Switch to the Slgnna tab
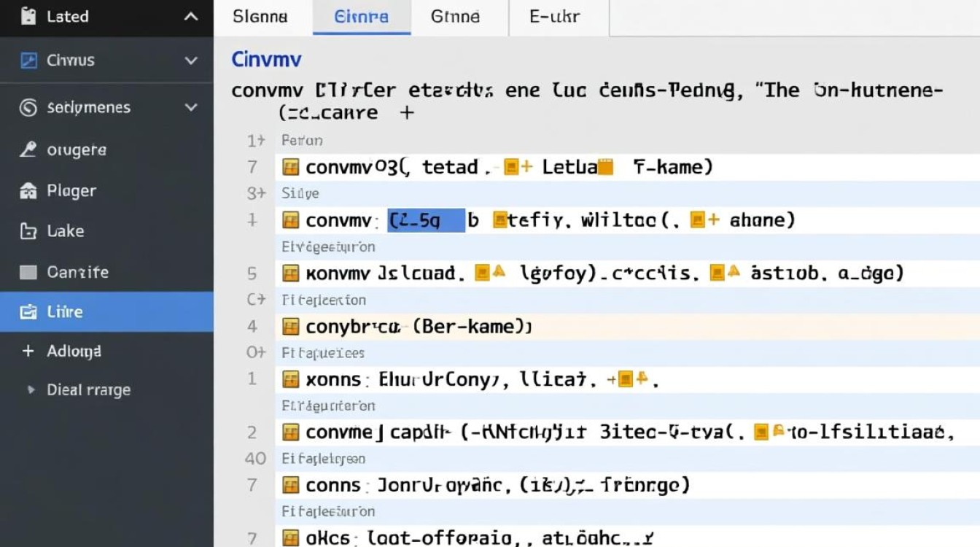The width and height of the screenshot is (980, 547). (260, 17)
